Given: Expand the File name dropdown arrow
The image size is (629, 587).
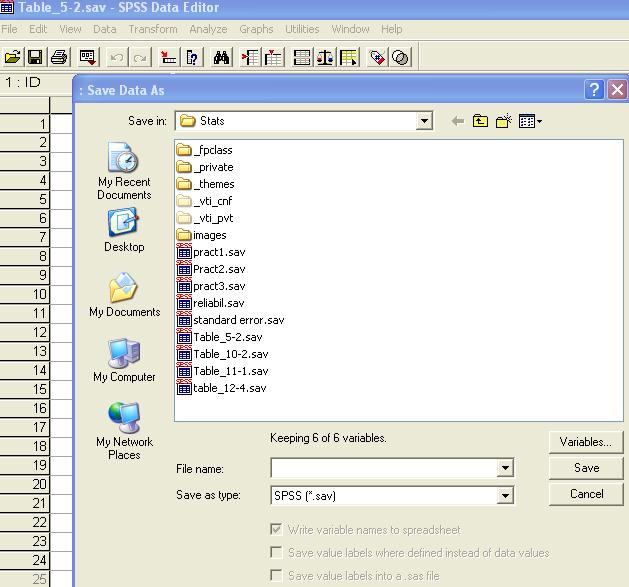Looking at the screenshot, I should tap(505, 468).
